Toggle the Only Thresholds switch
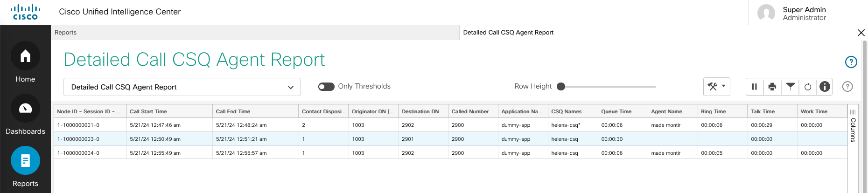The image size is (868, 193). 326,87
